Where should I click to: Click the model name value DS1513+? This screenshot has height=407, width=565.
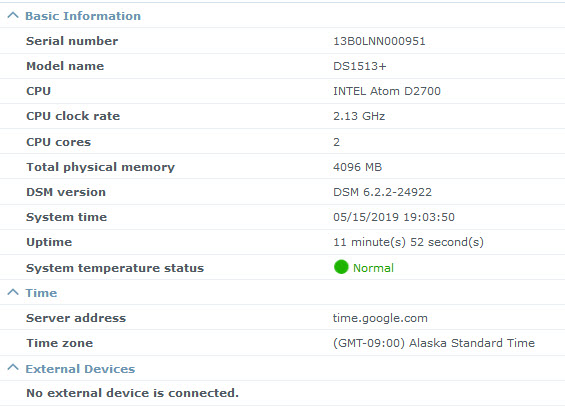(360, 66)
